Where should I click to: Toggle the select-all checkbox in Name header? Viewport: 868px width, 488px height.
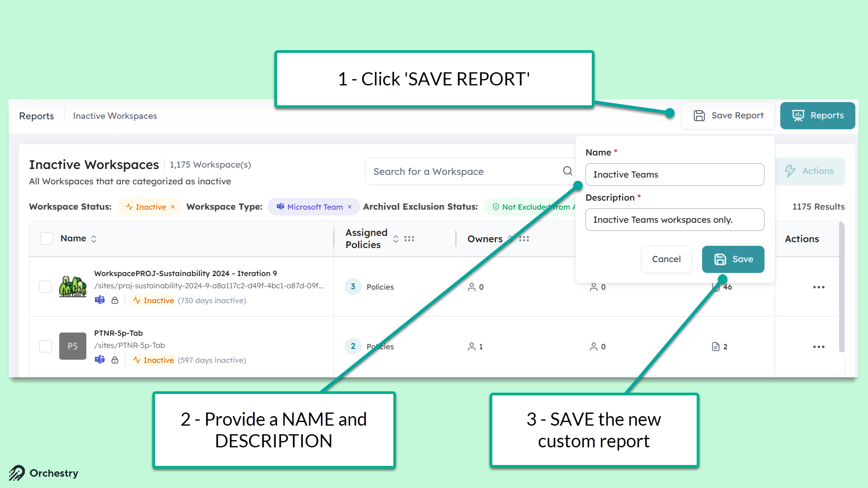click(47, 238)
